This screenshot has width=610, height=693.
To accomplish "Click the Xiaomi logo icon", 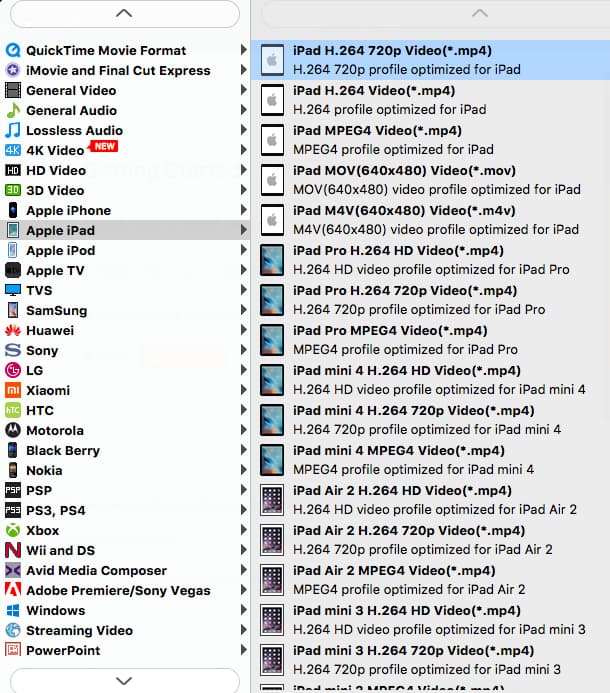I will pyautogui.click(x=13, y=390).
